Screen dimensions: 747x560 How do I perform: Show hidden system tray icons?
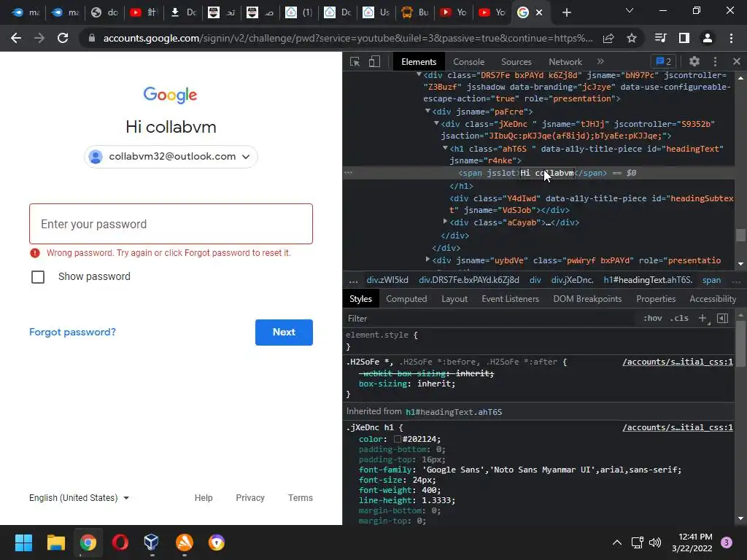pyautogui.click(x=616, y=542)
